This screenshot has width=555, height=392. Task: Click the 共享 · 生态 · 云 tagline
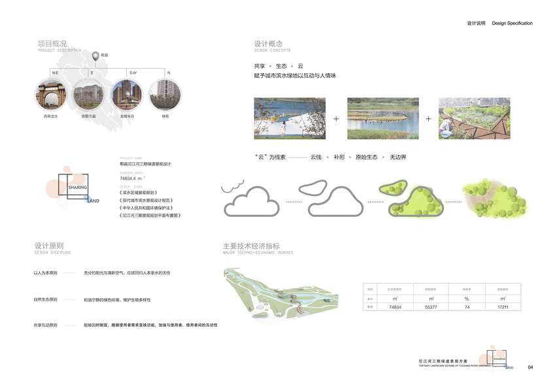click(x=278, y=66)
